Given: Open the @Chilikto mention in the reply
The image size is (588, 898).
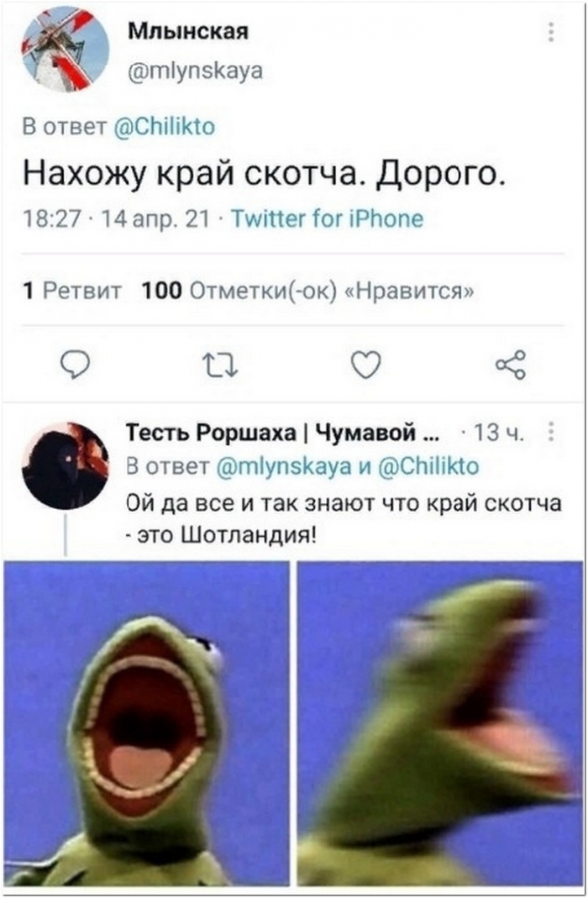Looking at the screenshot, I should click(x=428, y=467).
